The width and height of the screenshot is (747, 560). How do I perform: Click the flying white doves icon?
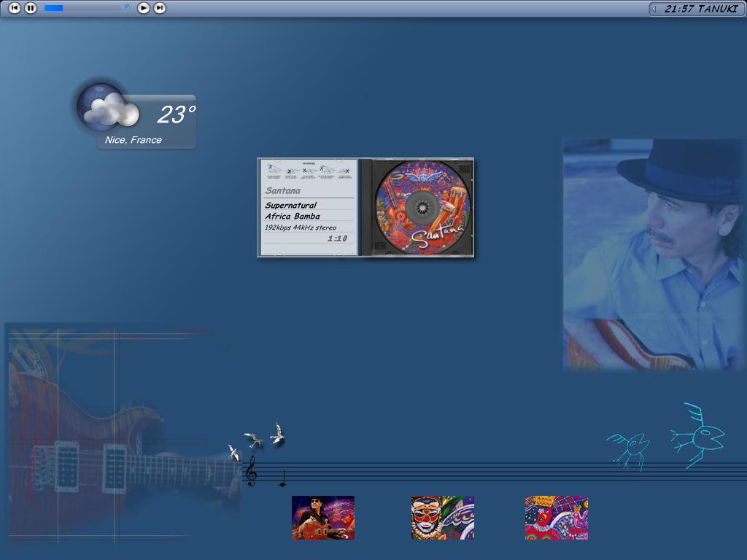tap(256, 441)
